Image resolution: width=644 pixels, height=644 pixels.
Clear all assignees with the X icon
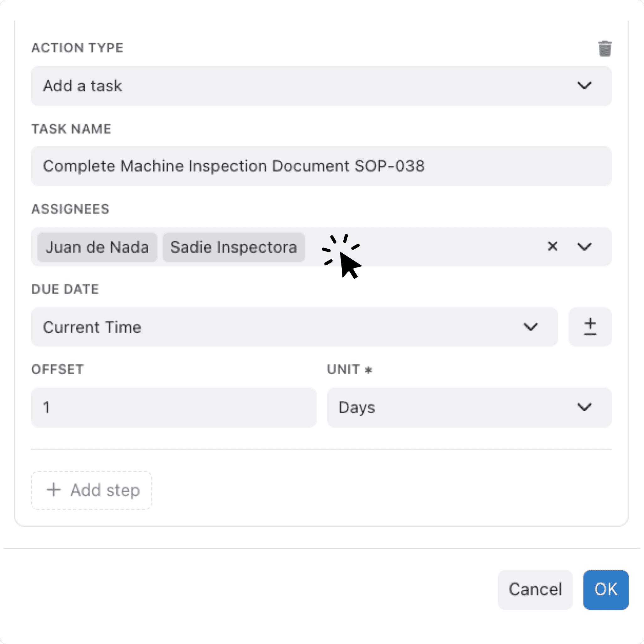tap(552, 246)
